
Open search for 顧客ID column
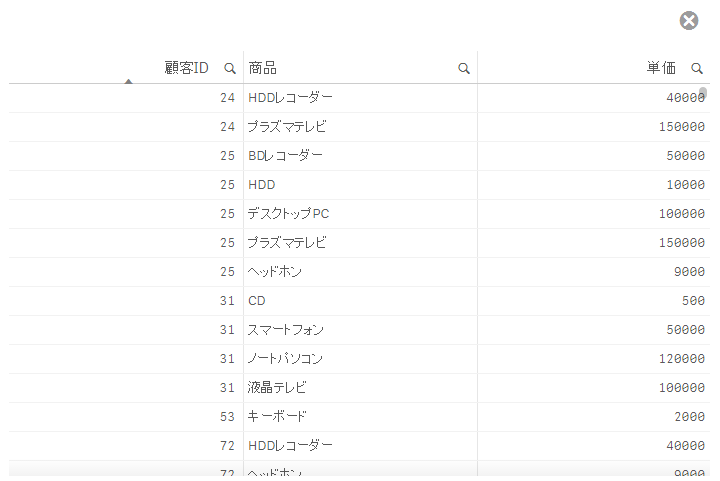(x=230, y=68)
